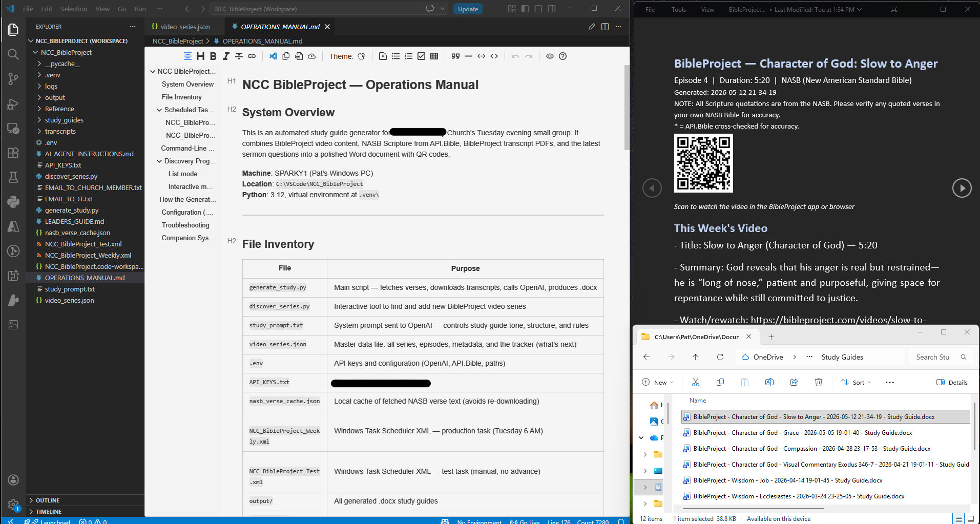Insert a table from markdown toolbar
Screen dimensions: 980x524
[434, 56]
